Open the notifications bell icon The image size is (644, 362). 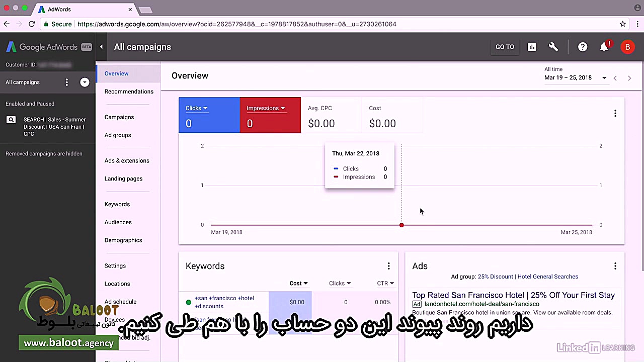click(x=604, y=47)
